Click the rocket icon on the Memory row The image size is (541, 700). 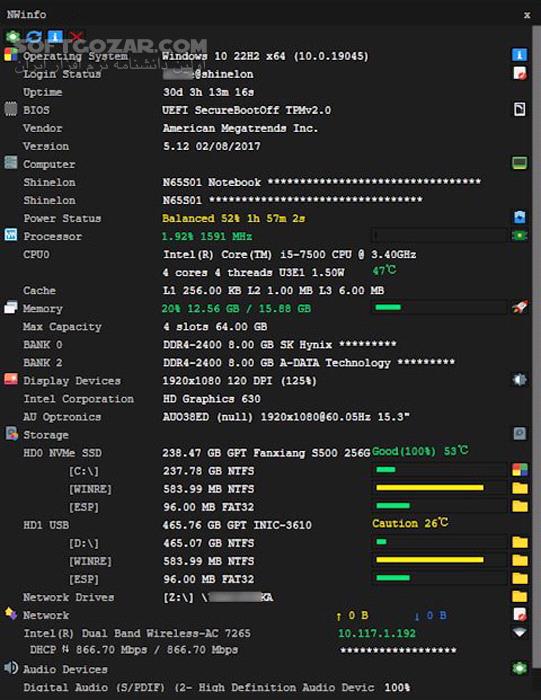point(519,307)
